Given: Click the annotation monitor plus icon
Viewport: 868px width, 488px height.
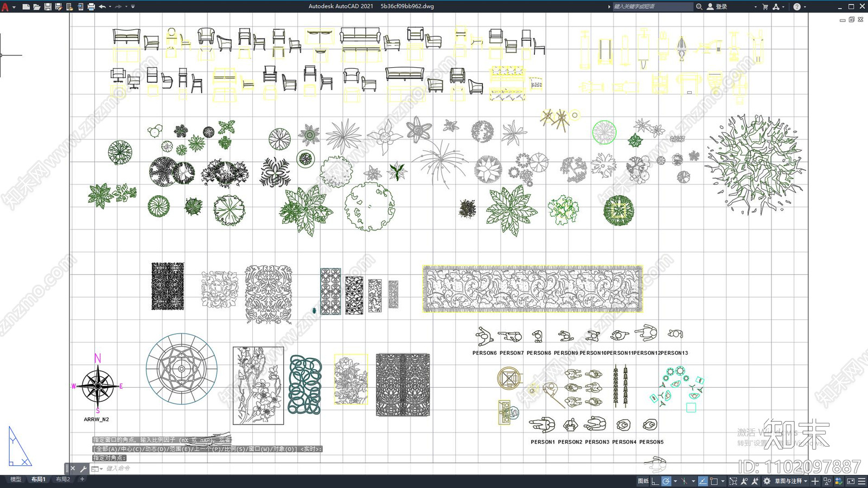Looking at the screenshot, I should coord(815,481).
